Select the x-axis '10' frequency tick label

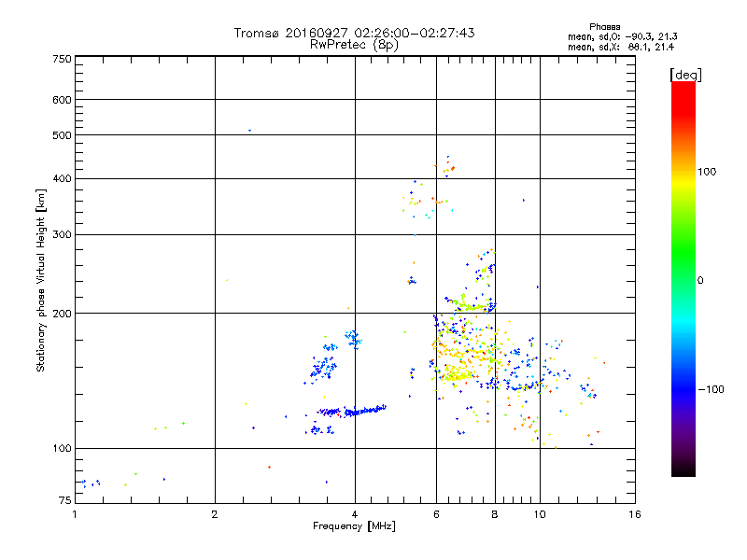[540, 514]
